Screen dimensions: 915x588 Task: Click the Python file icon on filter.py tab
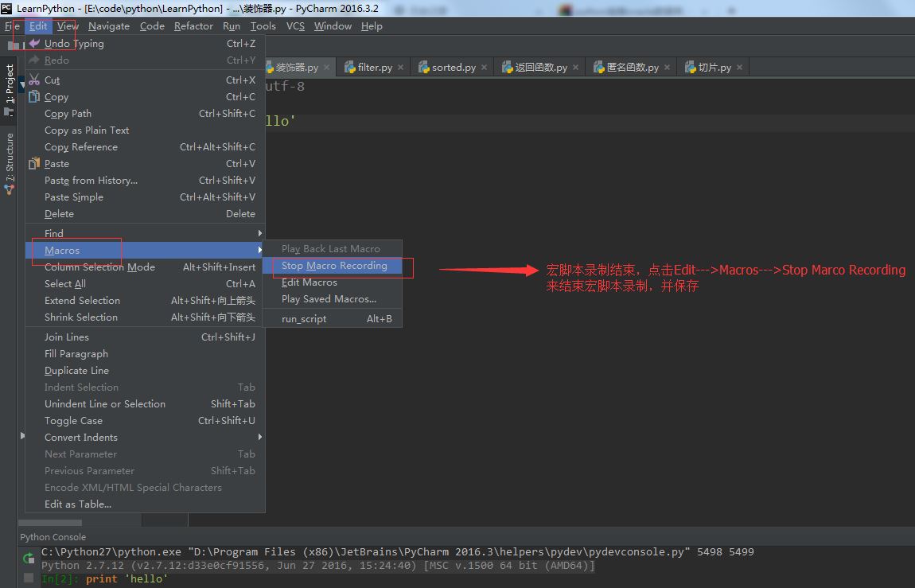[350, 68]
